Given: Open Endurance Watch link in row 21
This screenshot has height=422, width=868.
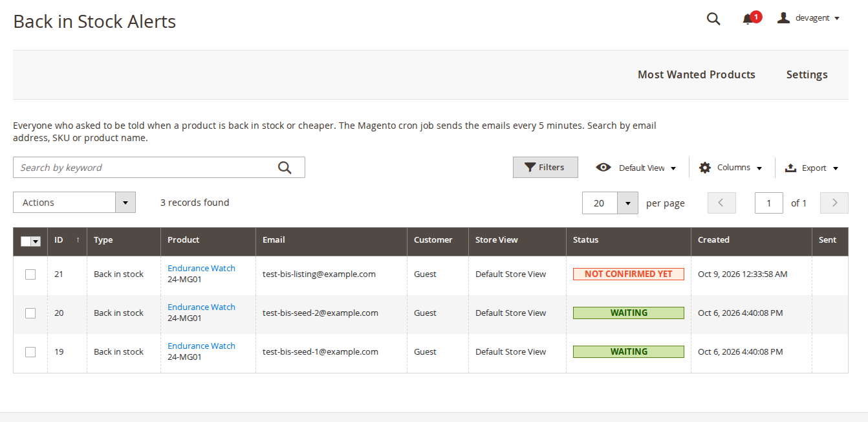Looking at the screenshot, I should (x=201, y=268).
